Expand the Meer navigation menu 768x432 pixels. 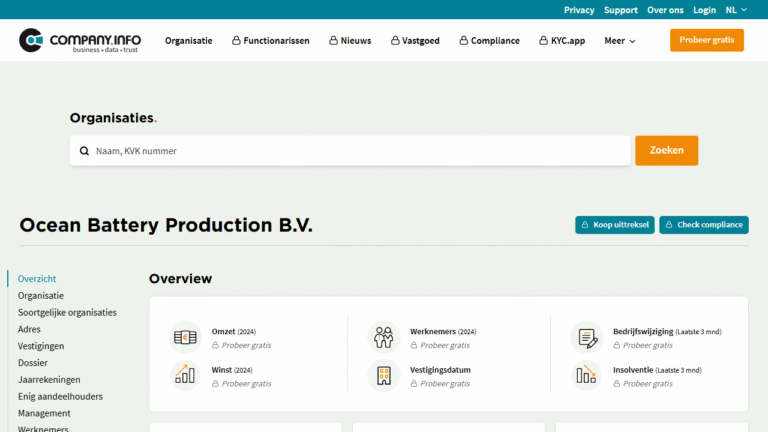pos(619,41)
